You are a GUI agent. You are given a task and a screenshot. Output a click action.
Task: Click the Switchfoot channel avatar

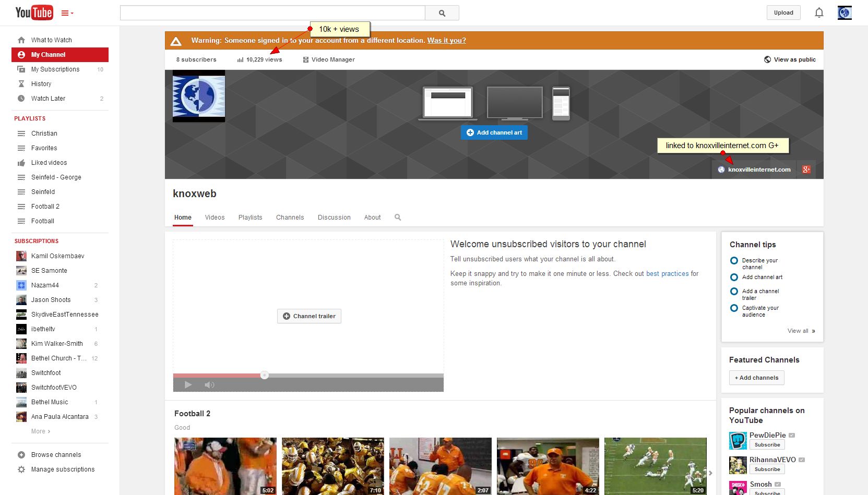21,373
